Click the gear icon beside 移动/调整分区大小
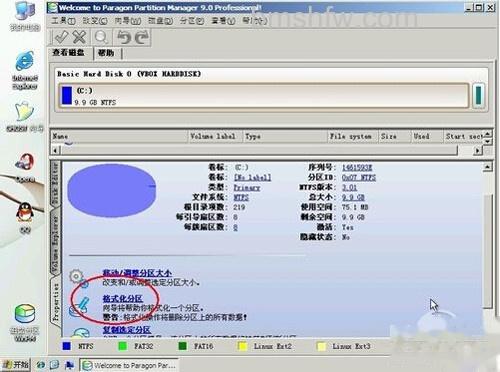Viewport: 500px width, 372px height. point(78,278)
